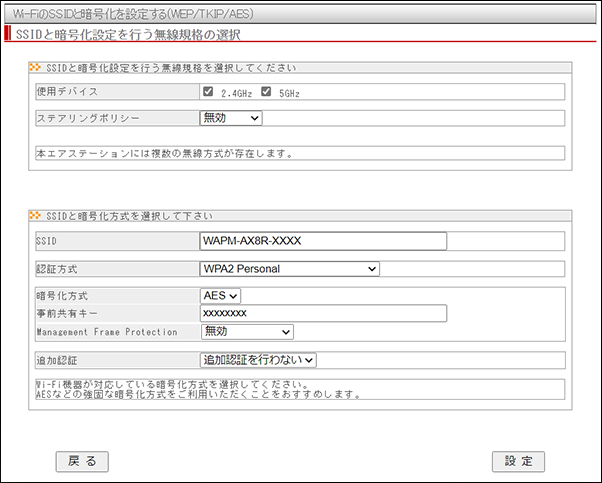Screen dimensions: 602x483
Task: Focus the 事前共有キー input field
Action: click(323, 313)
